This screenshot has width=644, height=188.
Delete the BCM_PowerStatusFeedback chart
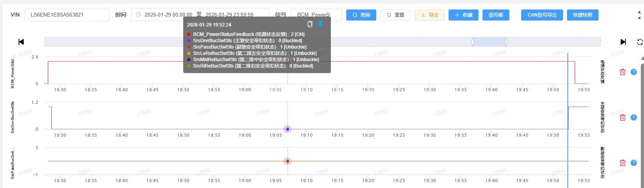point(623,72)
